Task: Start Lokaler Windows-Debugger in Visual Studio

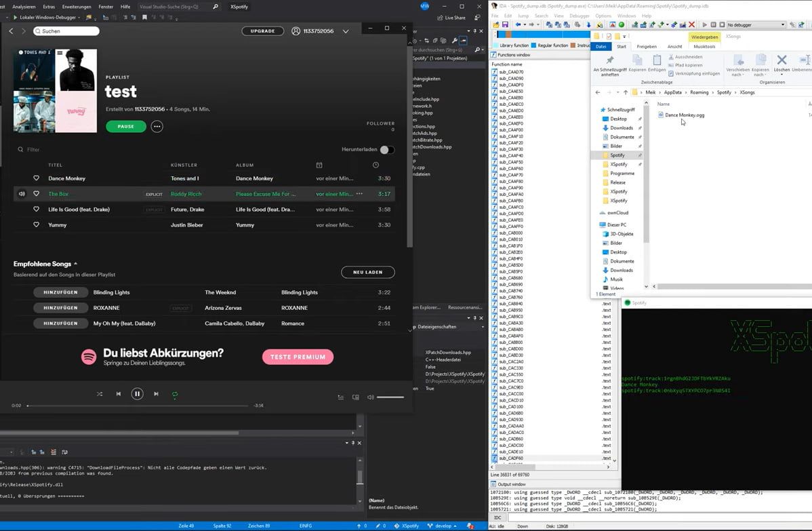Action: 46,17
